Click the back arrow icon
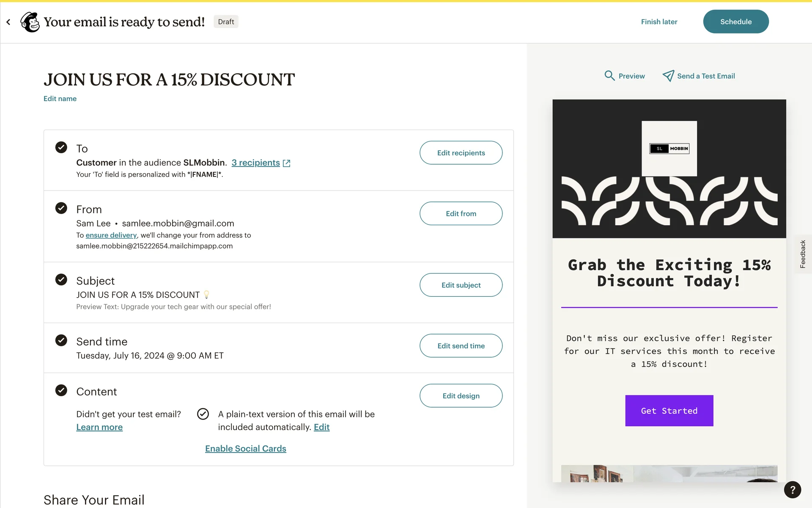812x508 pixels. (8, 22)
